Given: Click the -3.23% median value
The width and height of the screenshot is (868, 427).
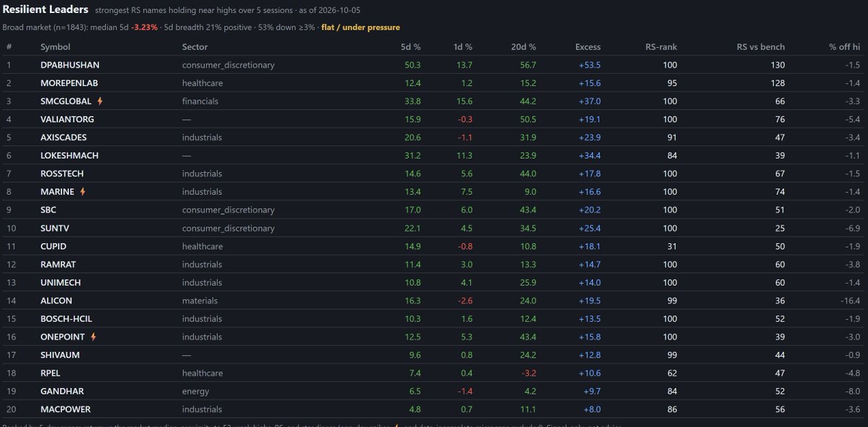Looking at the screenshot, I should pos(145,28).
